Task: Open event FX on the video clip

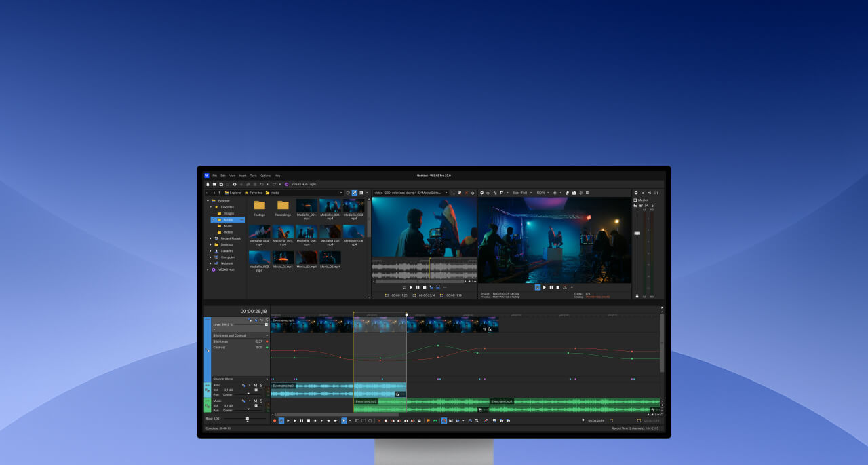Action: click(x=490, y=329)
